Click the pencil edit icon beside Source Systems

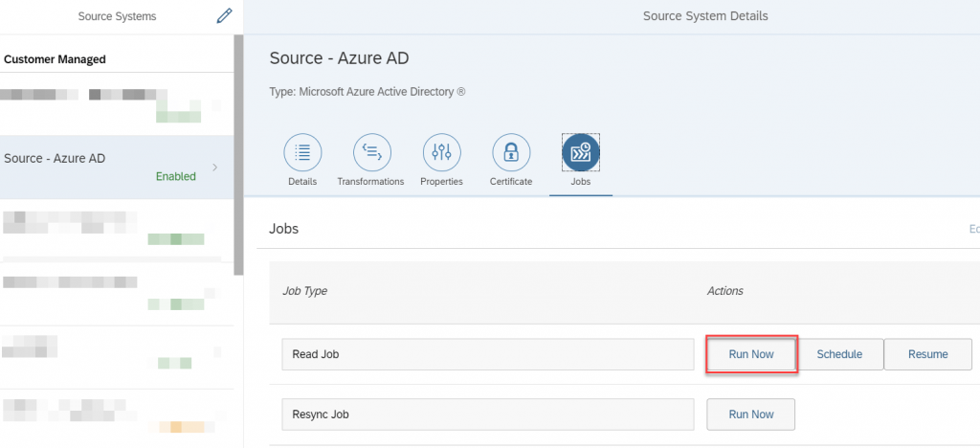(224, 16)
